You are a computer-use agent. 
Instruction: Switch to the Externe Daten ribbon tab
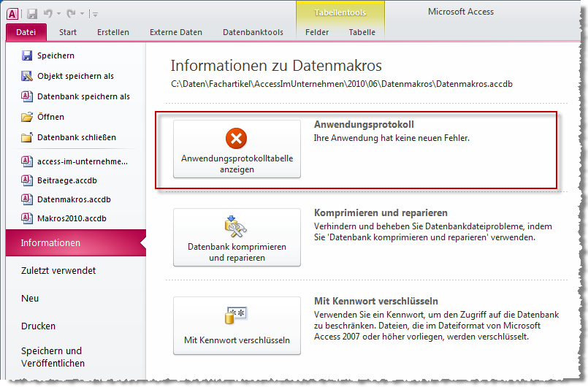(175, 32)
